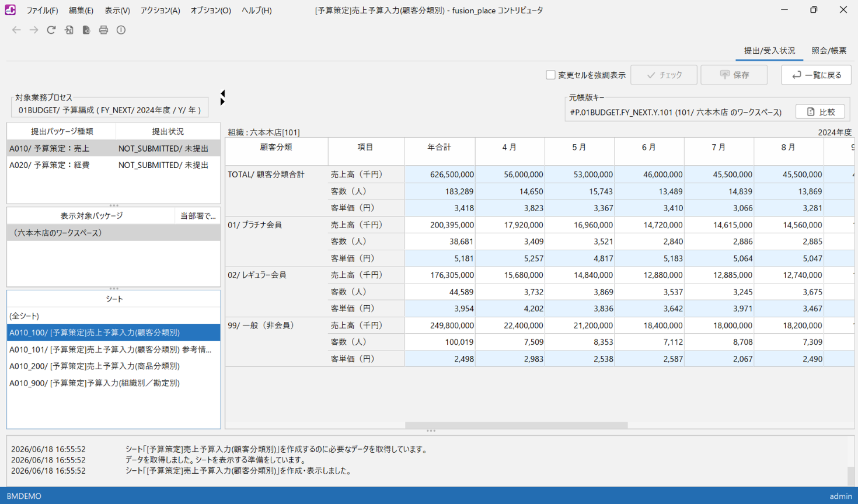Click the right-pointing triangle splitter arrow
The height and width of the screenshot is (504, 858).
click(222, 102)
